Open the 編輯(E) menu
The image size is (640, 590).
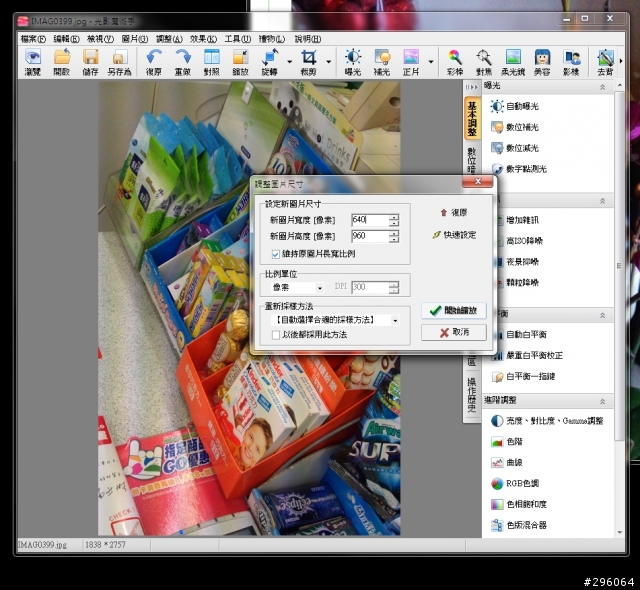[67, 39]
